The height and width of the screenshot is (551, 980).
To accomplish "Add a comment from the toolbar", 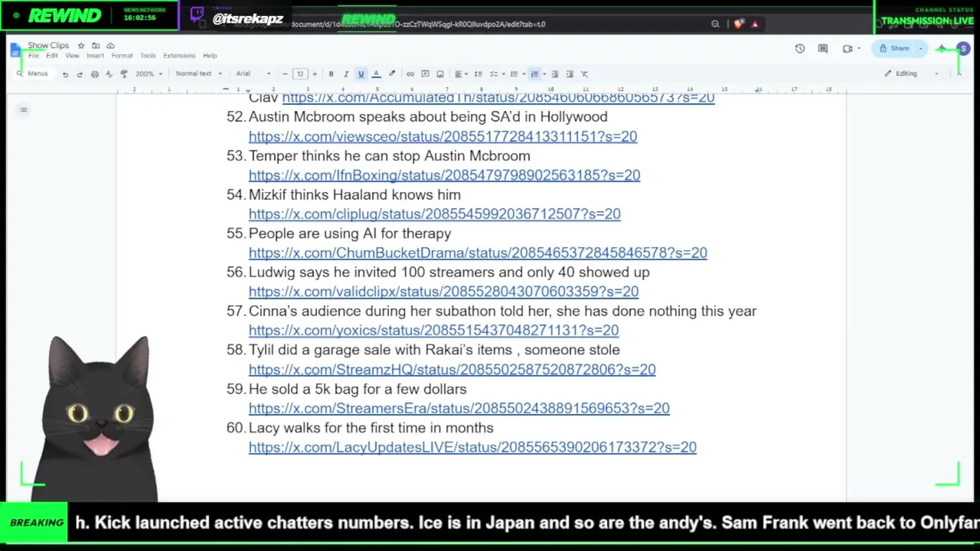I will tap(425, 74).
